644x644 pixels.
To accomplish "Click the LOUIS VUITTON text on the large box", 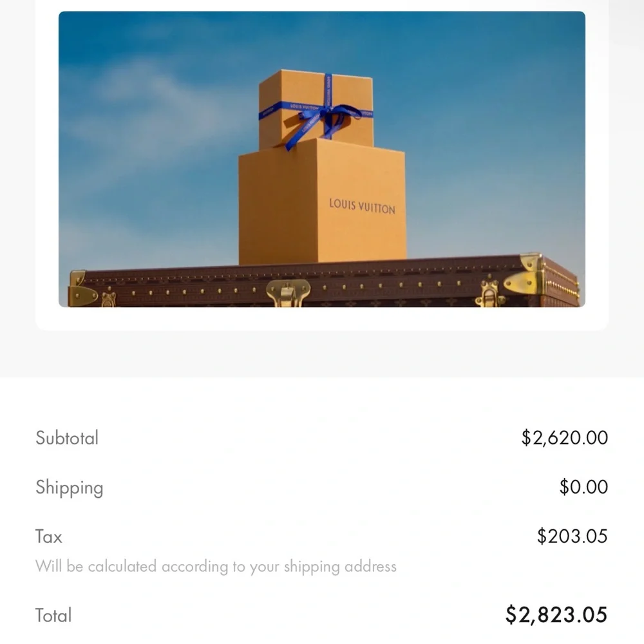I will [x=362, y=206].
